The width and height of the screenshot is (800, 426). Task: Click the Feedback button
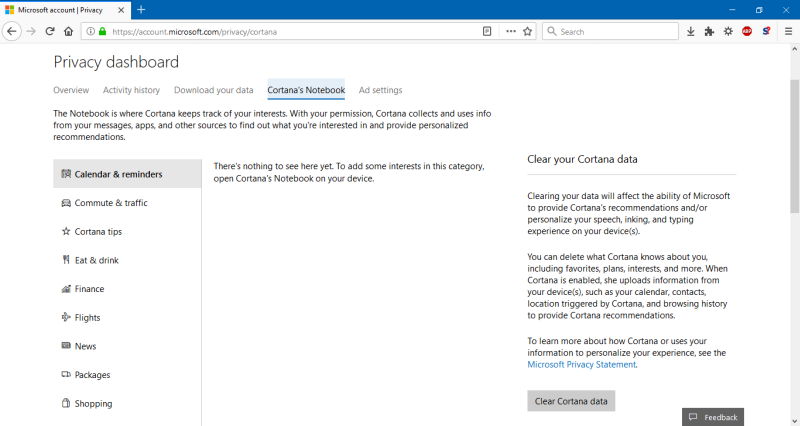pos(713,417)
